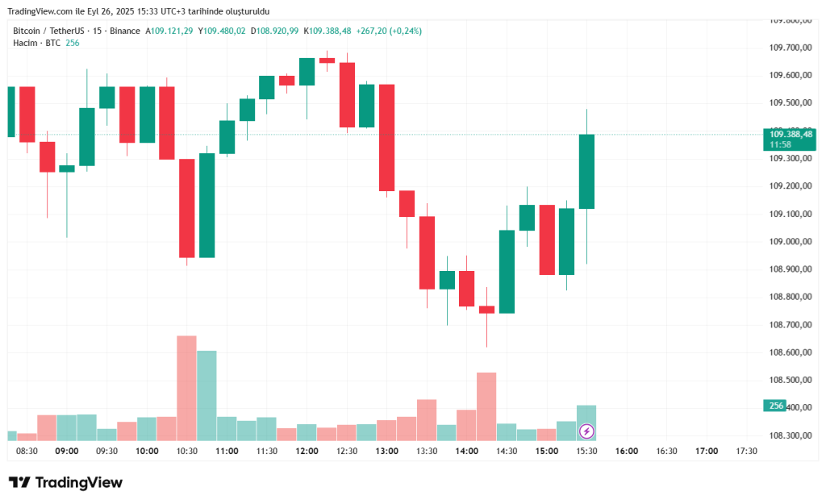Viewport: 826px width, 504px height.
Task: Select the 15:30 time axis label
Action: pyautogui.click(x=586, y=452)
